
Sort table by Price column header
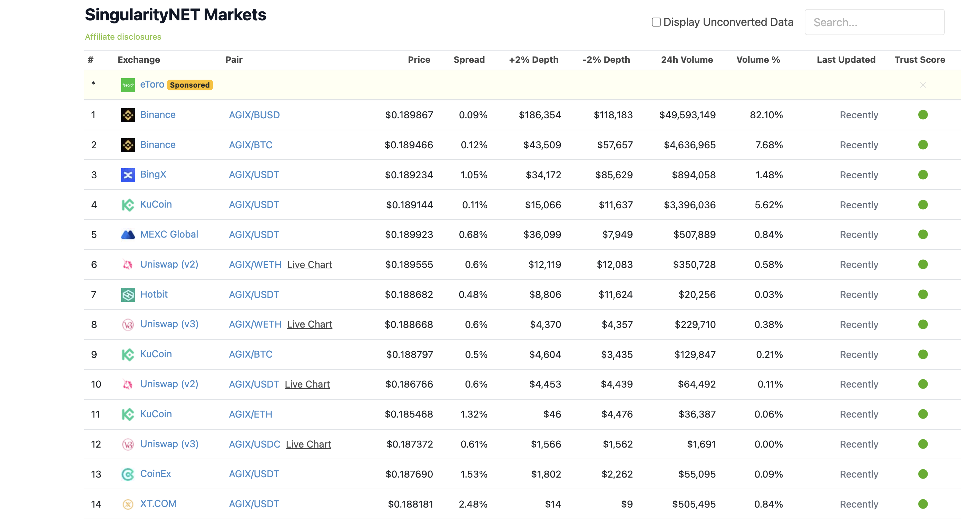point(419,60)
